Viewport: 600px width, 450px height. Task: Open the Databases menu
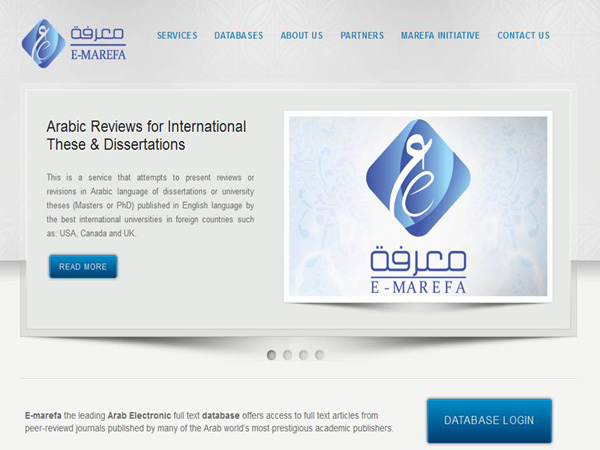pyautogui.click(x=239, y=36)
